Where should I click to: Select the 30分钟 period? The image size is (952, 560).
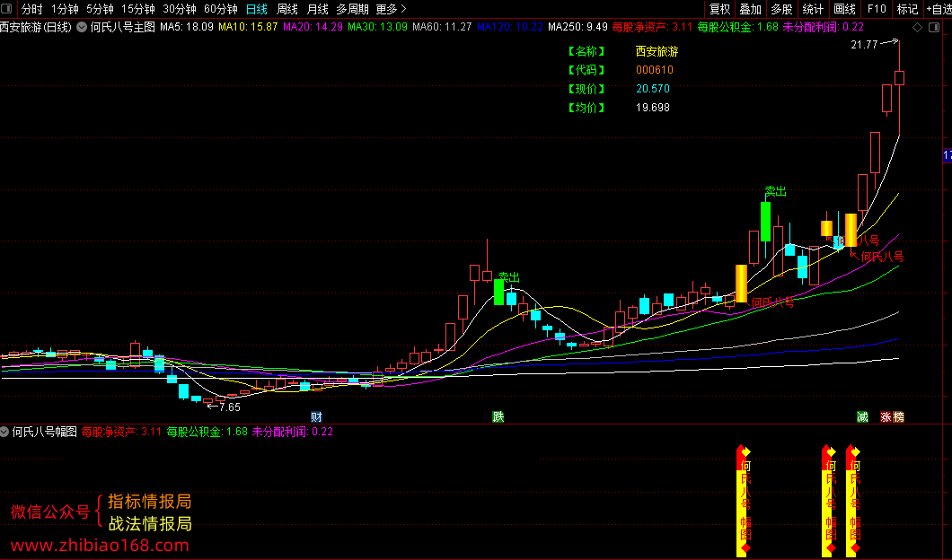click(x=179, y=9)
